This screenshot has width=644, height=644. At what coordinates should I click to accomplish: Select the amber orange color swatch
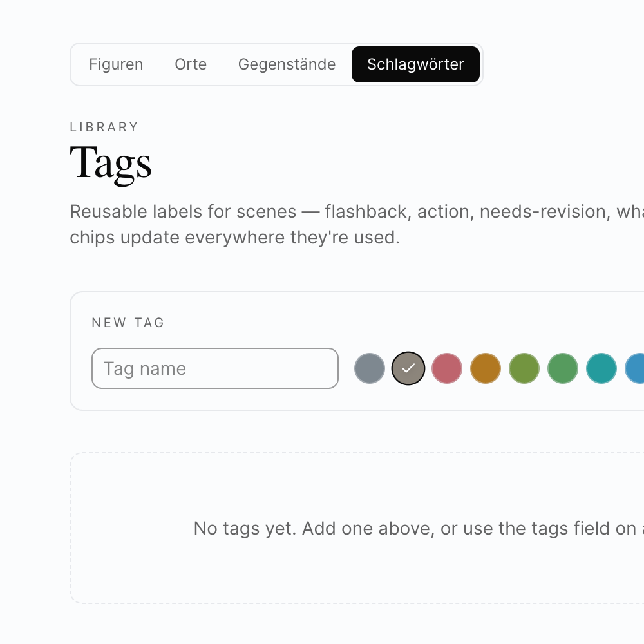tap(486, 368)
